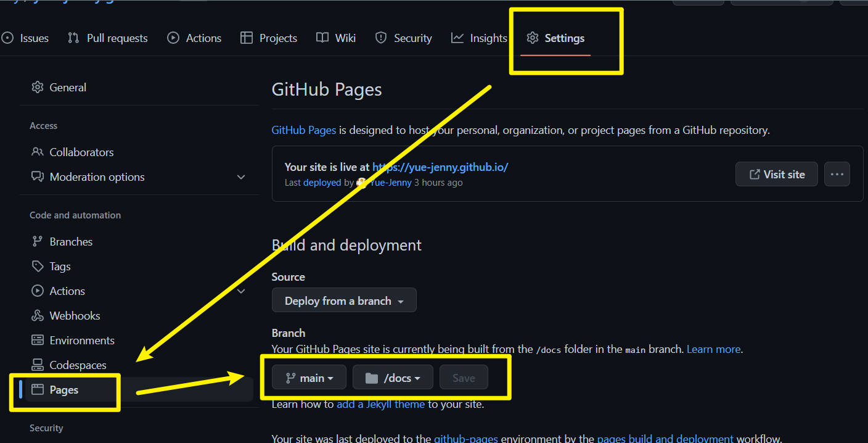
Task: Open Tags settings page
Action: click(x=139, y=266)
